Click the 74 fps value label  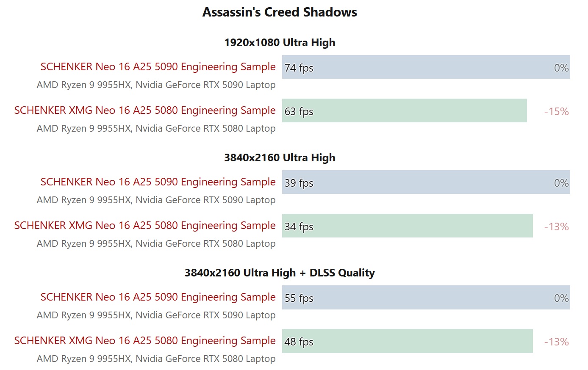pos(299,68)
